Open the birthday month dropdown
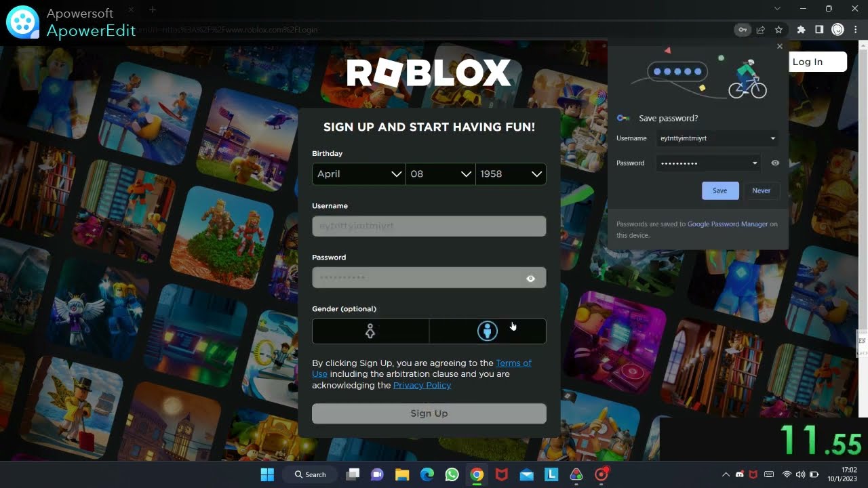 click(x=359, y=174)
